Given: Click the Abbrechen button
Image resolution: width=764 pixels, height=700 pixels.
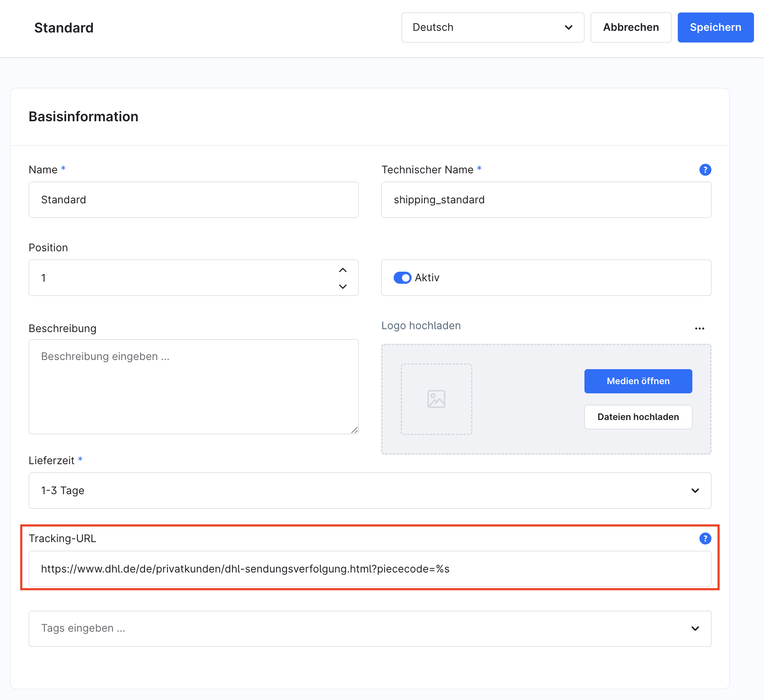Looking at the screenshot, I should pyautogui.click(x=631, y=27).
